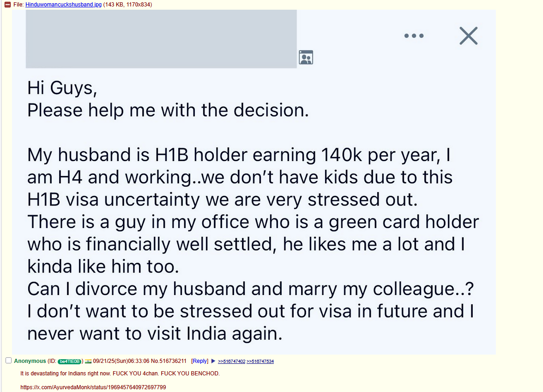543x392 pixels.
Task: Click the expanded post image showing Hi Guys text
Action: pyautogui.click(x=254, y=182)
